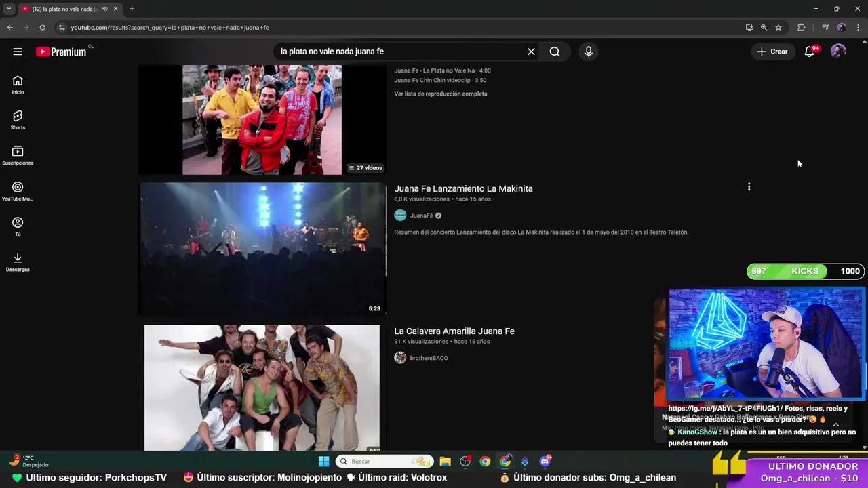Image resolution: width=868 pixels, height=488 pixels.
Task: Play the 27 videos playlist thumbnail
Action: pyautogui.click(x=262, y=120)
